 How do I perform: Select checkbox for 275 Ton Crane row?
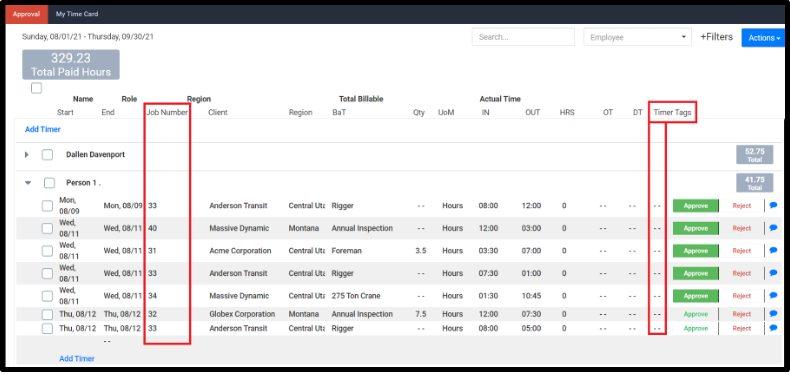(47, 296)
